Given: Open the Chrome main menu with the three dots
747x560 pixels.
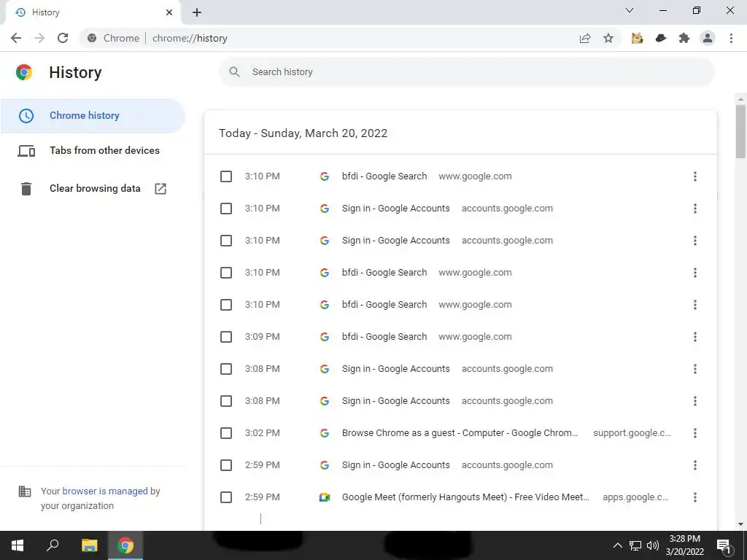Looking at the screenshot, I should pos(731,38).
